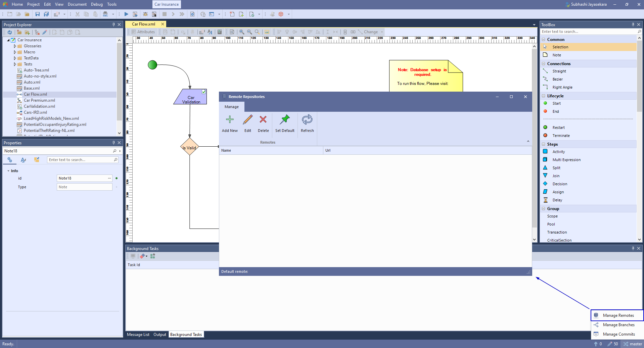Image resolution: width=644 pixels, height=348 pixels.
Task: Toggle auto-hide pin on ToolBox panel
Action: [633, 24]
